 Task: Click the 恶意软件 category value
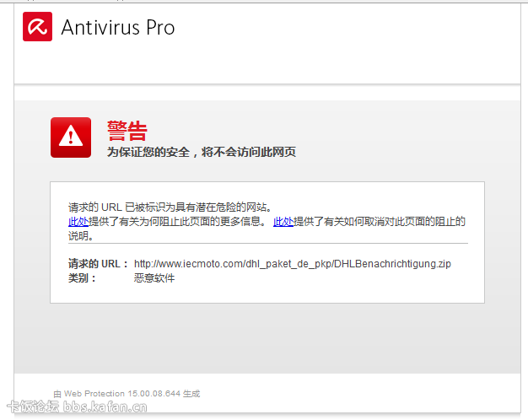(154, 278)
